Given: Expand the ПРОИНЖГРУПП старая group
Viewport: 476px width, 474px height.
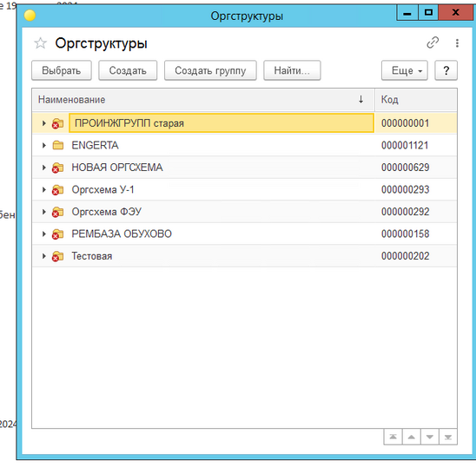Looking at the screenshot, I should (44, 123).
